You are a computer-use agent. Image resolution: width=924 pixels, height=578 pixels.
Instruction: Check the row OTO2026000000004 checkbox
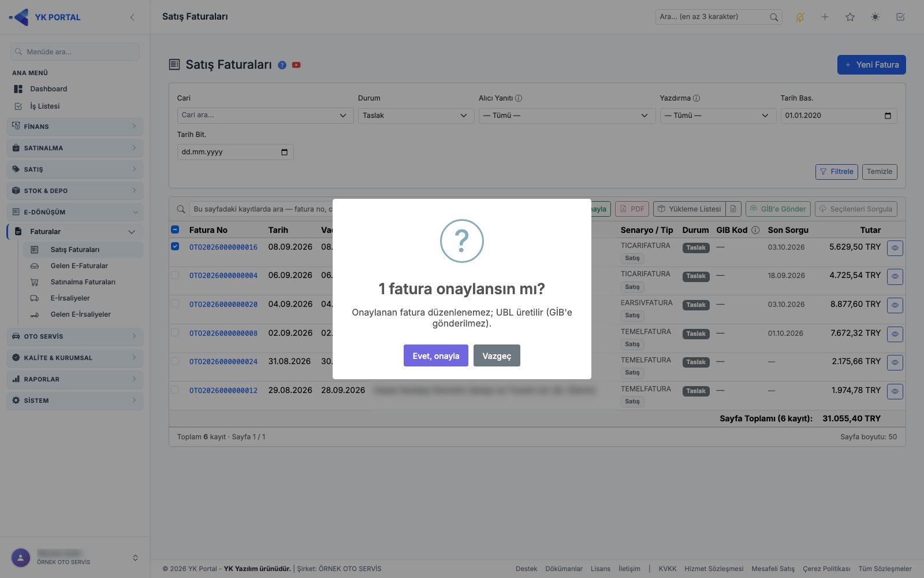click(175, 275)
